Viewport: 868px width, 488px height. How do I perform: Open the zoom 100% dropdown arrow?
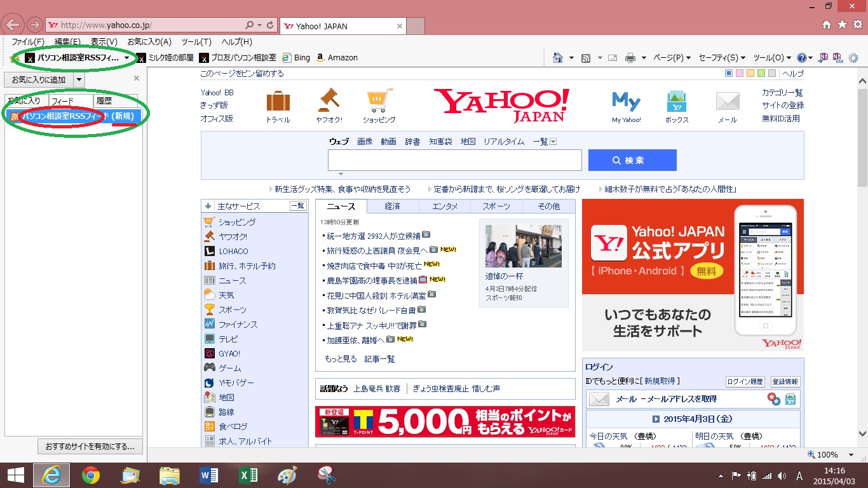[x=851, y=455]
